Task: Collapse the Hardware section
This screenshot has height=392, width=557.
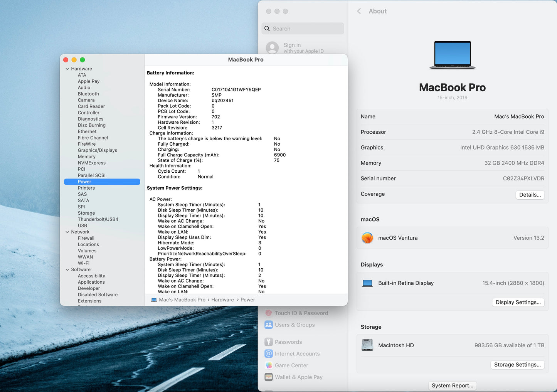Action: point(67,69)
